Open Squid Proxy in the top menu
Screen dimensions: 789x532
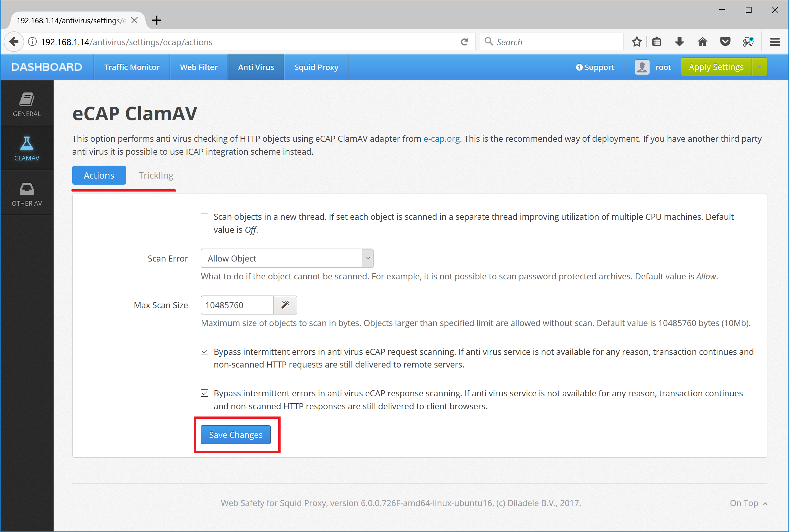click(x=316, y=67)
